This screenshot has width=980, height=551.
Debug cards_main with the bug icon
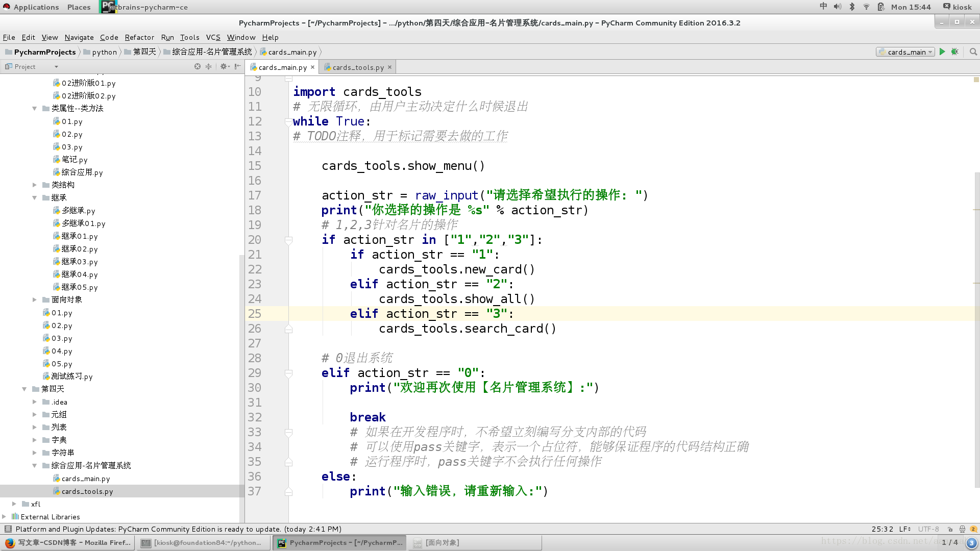click(x=955, y=52)
